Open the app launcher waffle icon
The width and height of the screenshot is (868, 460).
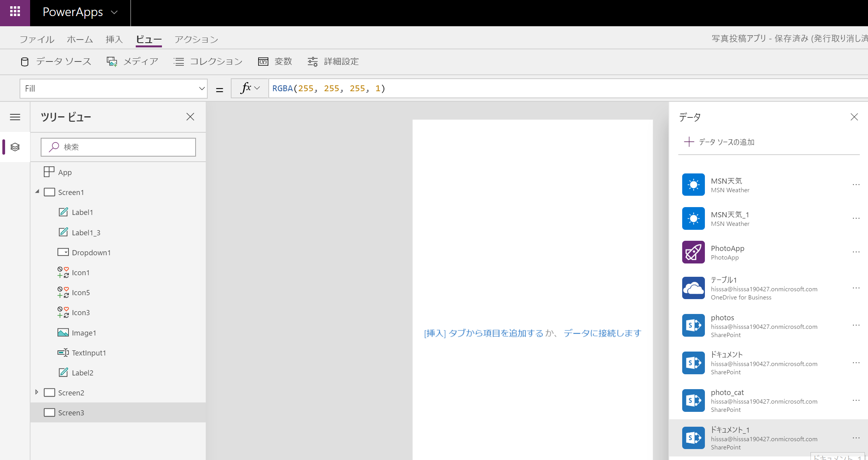15,12
